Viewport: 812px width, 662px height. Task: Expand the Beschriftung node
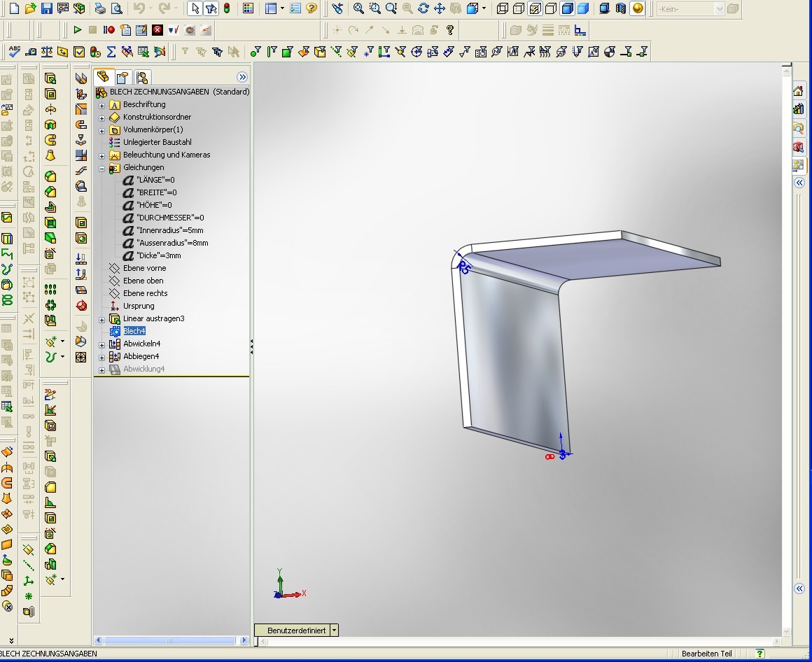point(102,105)
